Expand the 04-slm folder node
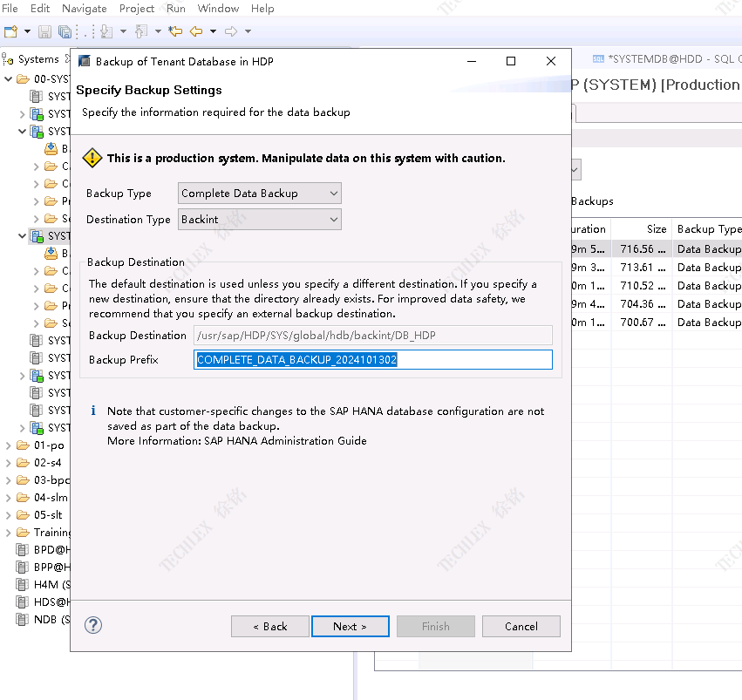 (9, 498)
